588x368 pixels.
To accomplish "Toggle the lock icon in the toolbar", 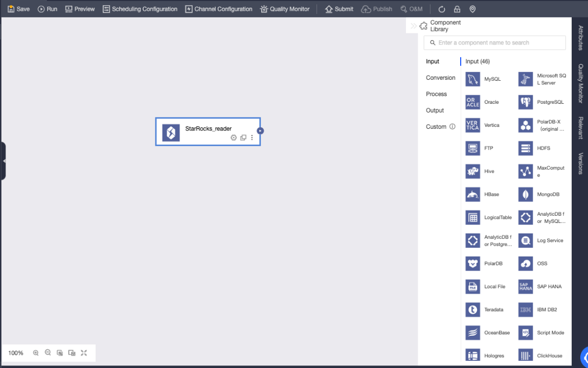I will click(457, 9).
